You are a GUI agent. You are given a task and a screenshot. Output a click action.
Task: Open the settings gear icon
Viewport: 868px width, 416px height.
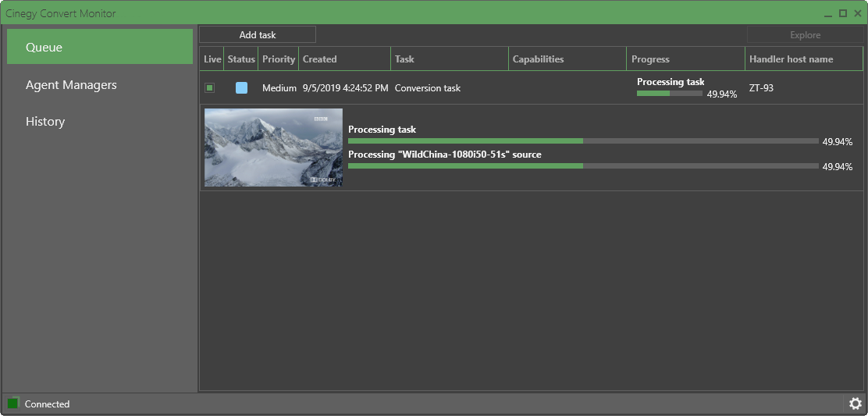click(x=856, y=404)
